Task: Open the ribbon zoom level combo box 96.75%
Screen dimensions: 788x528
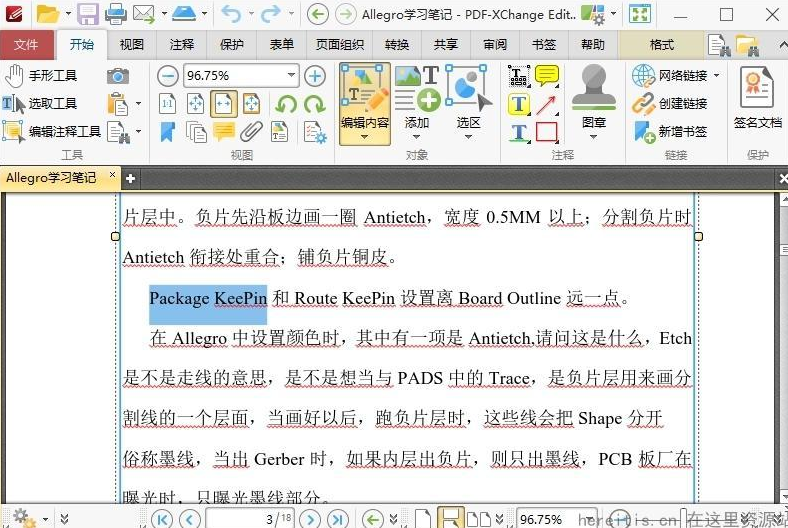Action: (x=241, y=76)
